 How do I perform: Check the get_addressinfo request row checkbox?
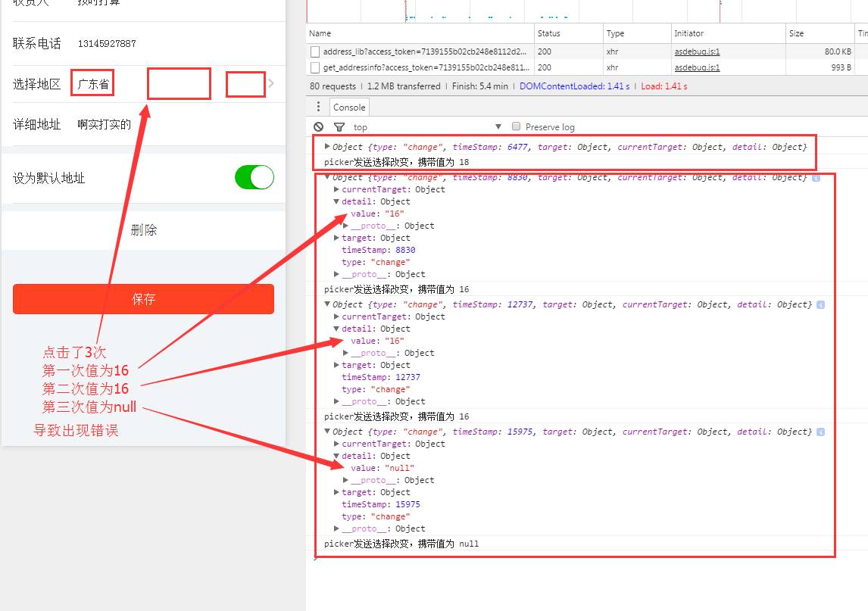(315, 67)
